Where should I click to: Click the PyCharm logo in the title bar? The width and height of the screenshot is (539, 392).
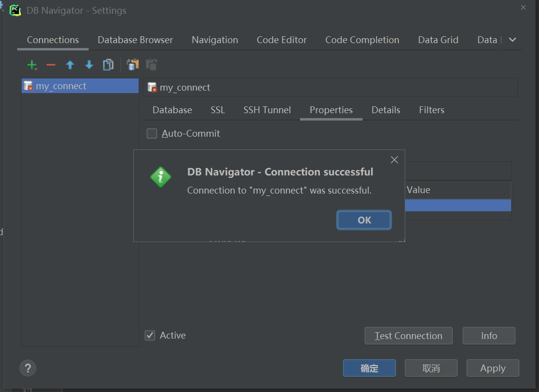click(x=15, y=10)
